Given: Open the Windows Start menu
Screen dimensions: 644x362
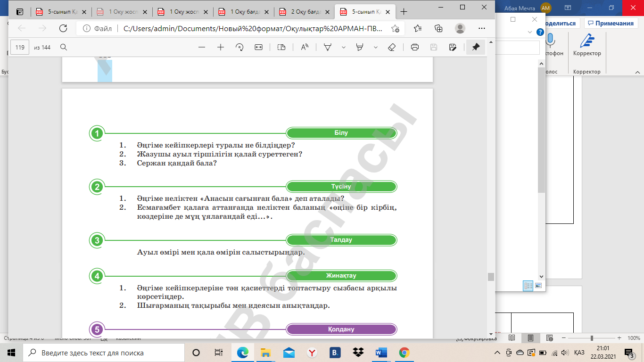Looking at the screenshot, I should [x=11, y=353].
